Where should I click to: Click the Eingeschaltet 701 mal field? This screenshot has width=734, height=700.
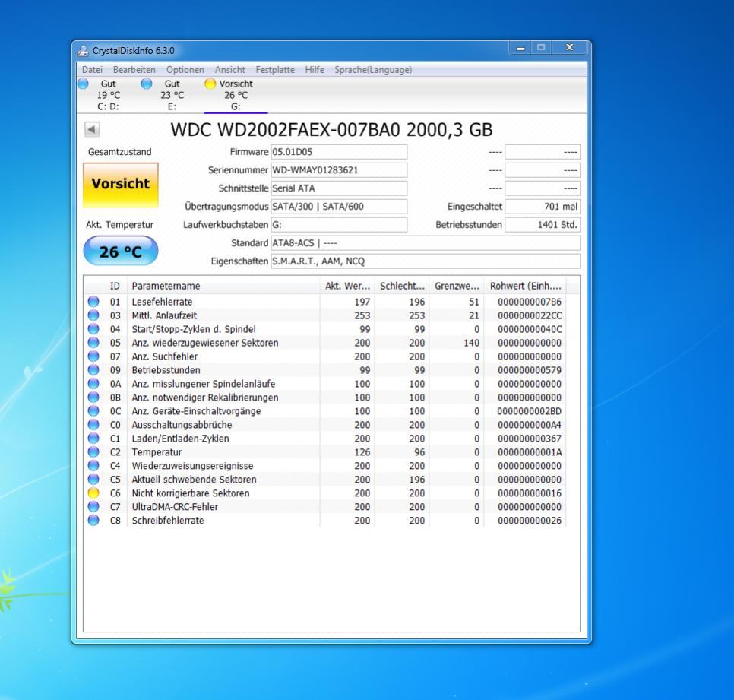point(543,207)
